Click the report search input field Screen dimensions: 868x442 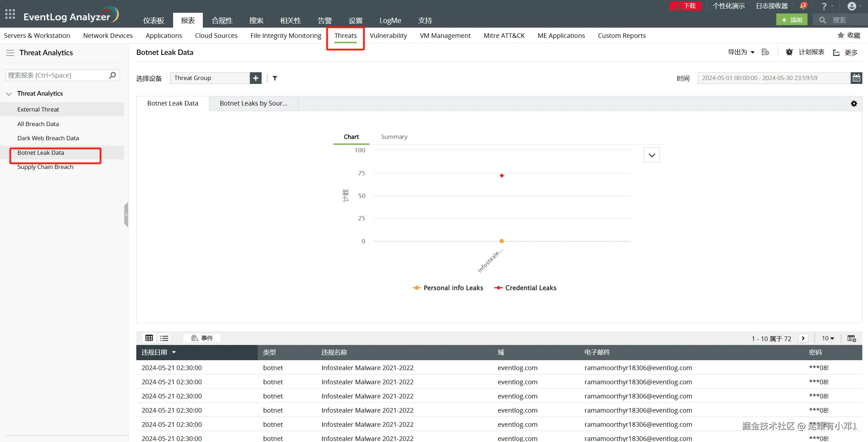point(57,75)
